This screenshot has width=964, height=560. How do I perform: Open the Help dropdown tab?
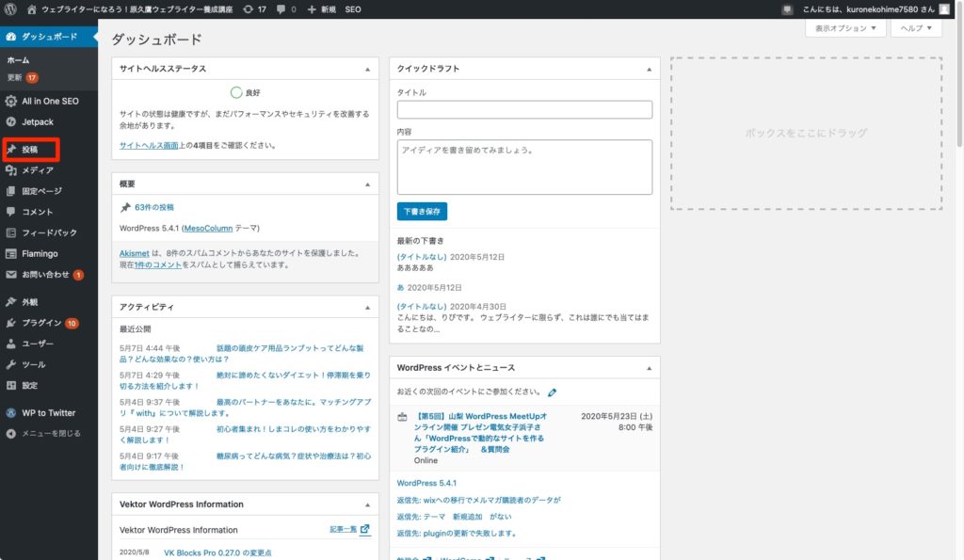pos(916,28)
